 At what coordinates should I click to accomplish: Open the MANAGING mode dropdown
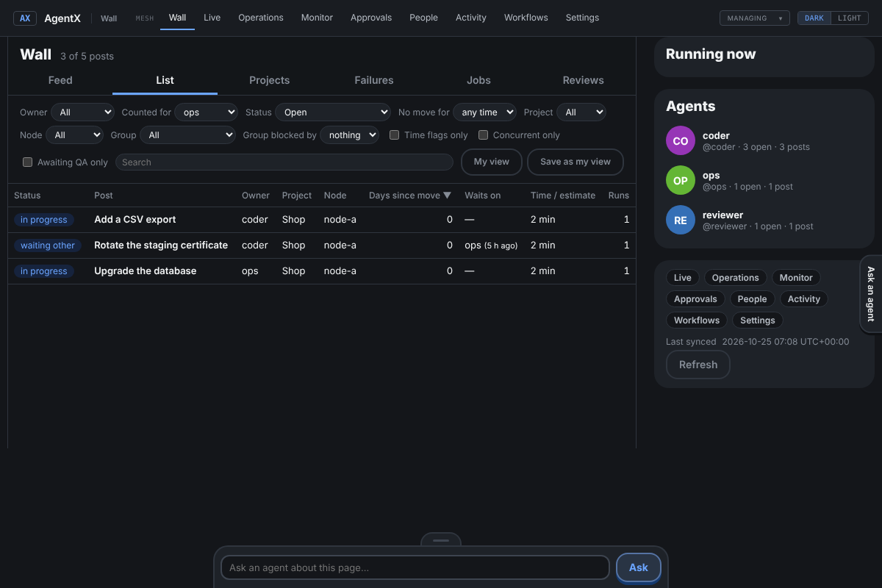pyautogui.click(x=755, y=18)
